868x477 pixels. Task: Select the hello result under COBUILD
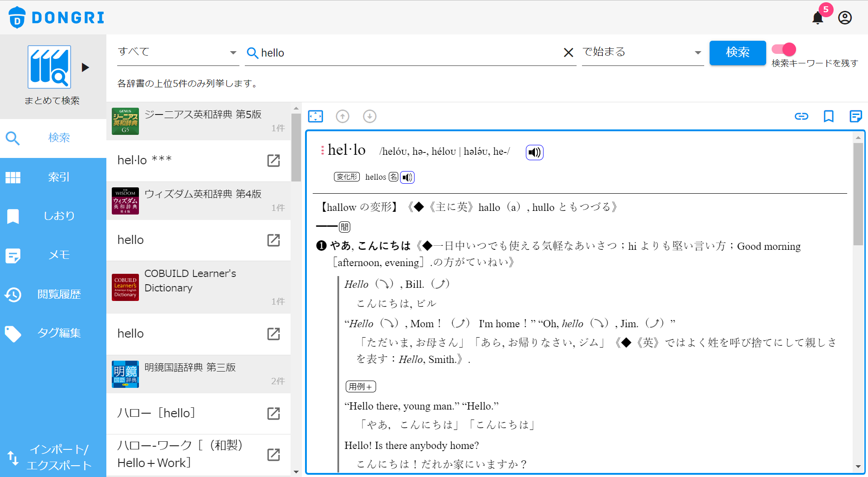[198, 334]
